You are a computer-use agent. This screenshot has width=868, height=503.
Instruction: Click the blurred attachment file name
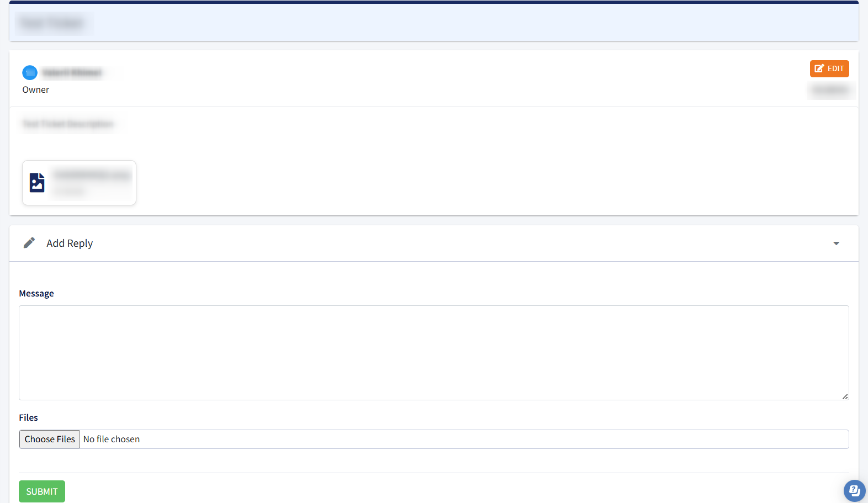tap(92, 176)
